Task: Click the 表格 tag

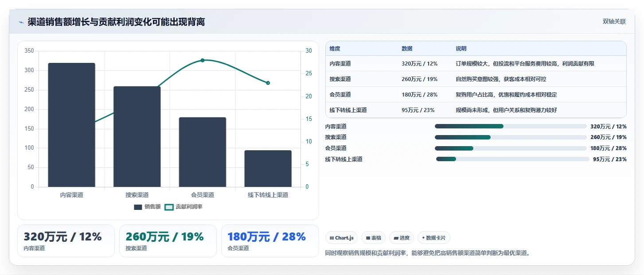Action: pos(374,238)
